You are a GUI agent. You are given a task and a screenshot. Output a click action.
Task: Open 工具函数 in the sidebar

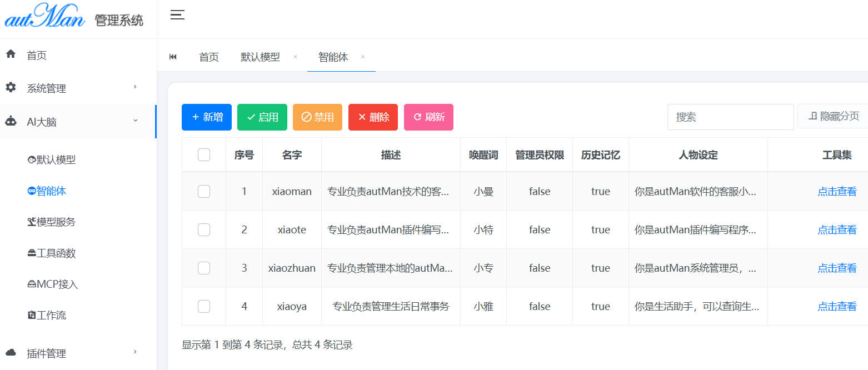(x=52, y=253)
